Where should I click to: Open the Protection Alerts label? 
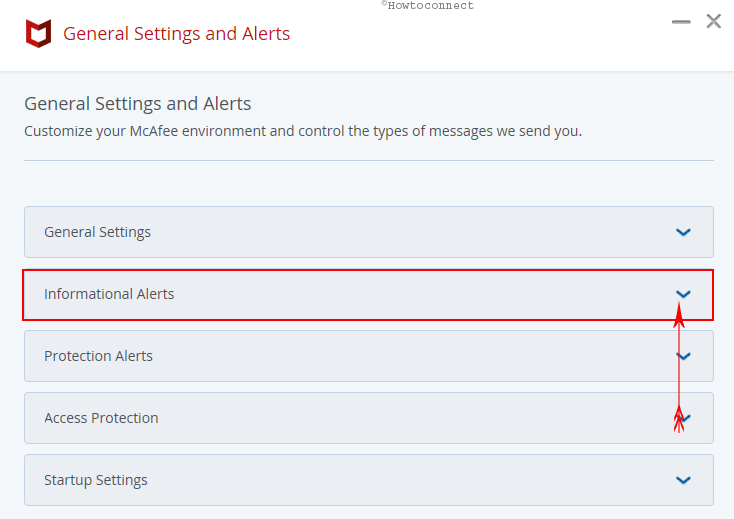click(x=98, y=356)
